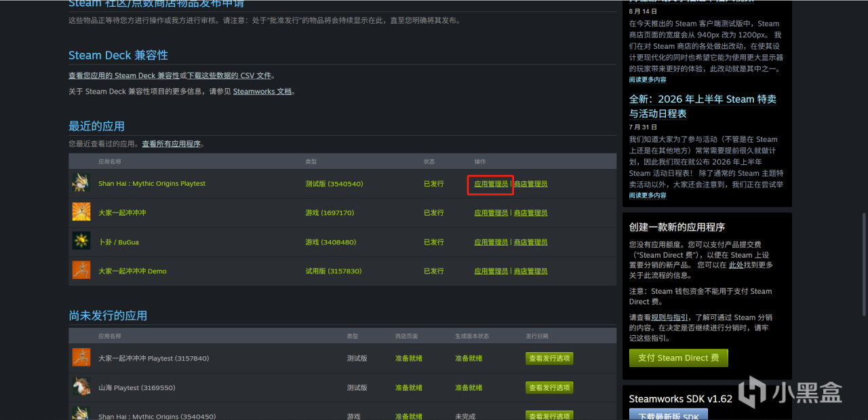
Task: Open the Steamworks 文档 link
Action: tap(262, 91)
